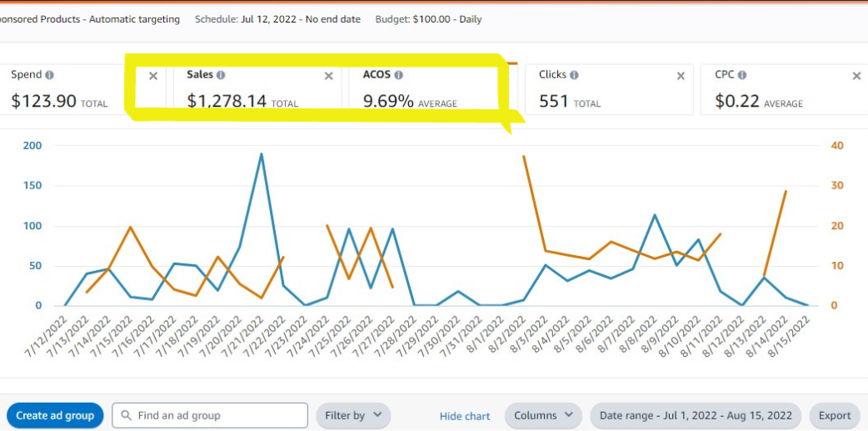Remove the Spend metric card
The image size is (868, 431).
click(x=152, y=76)
